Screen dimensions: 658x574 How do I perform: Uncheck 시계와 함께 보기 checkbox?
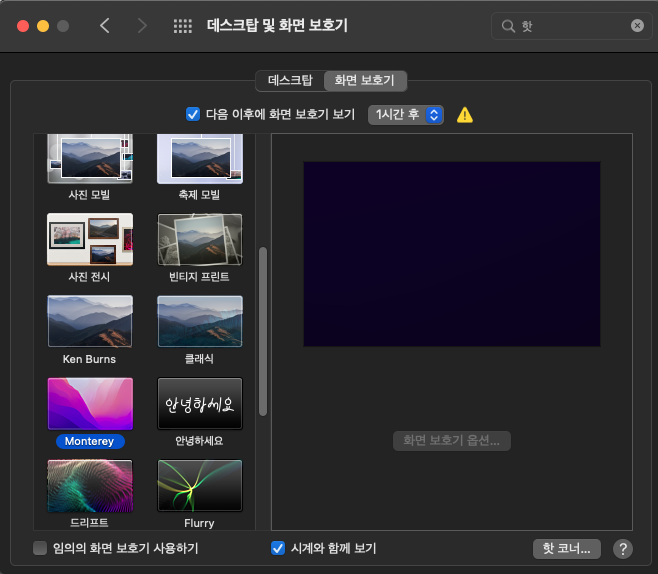[x=278, y=548]
